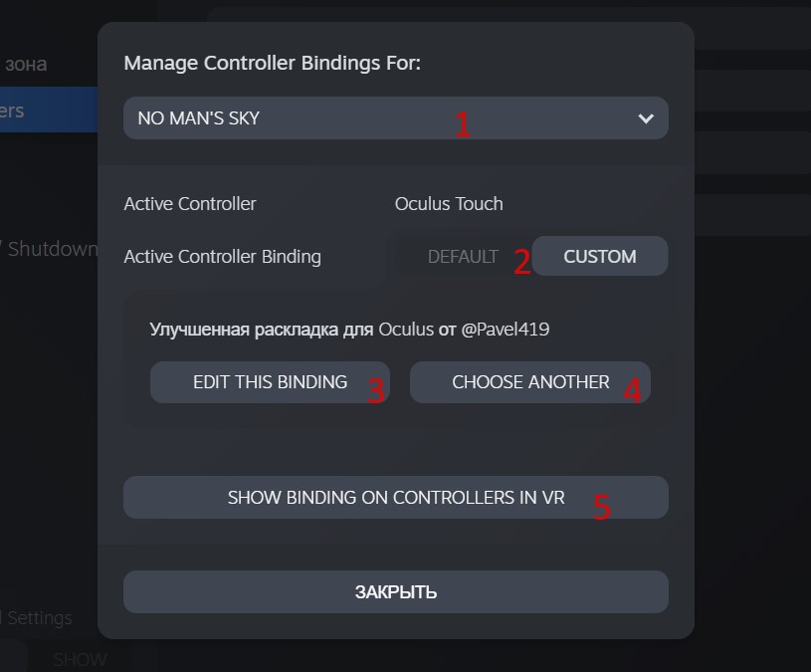This screenshot has height=672, width=811.
Task: Click the SHOW button at bottom left
Action: click(x=81, y=660)
